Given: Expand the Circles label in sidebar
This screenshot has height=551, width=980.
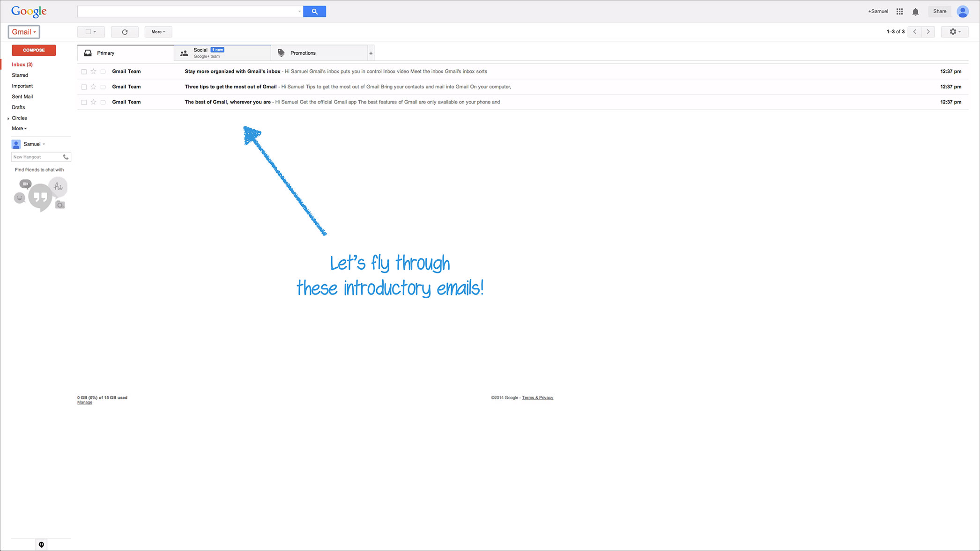Looking at the screenshot, I should (8, 118).
